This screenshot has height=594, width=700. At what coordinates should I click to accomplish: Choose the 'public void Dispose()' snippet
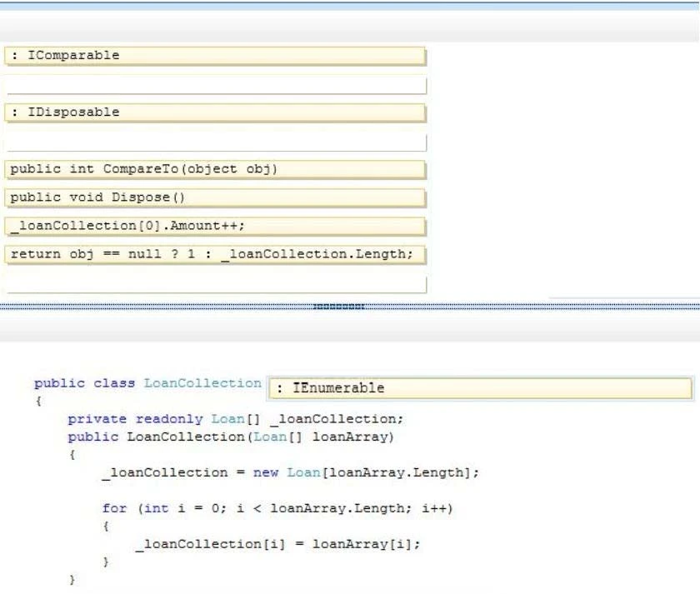pyautogui.click(x=215, y=197)
